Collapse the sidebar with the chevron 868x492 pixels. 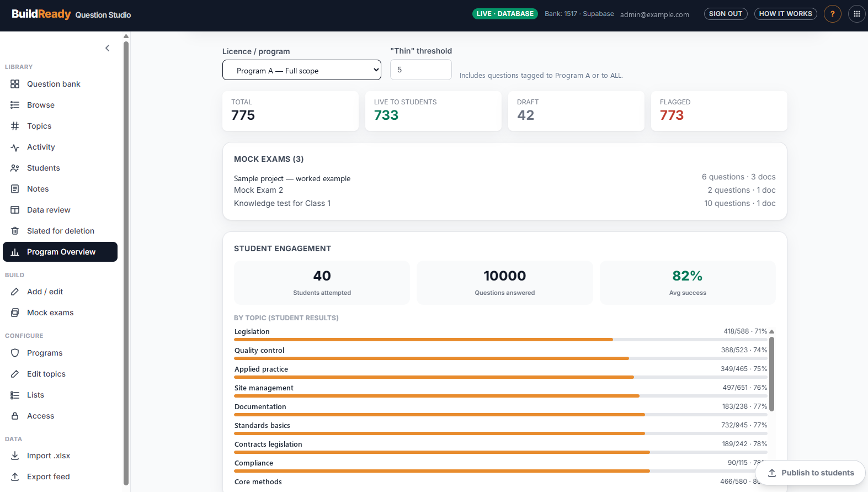(x=108, y=48)
